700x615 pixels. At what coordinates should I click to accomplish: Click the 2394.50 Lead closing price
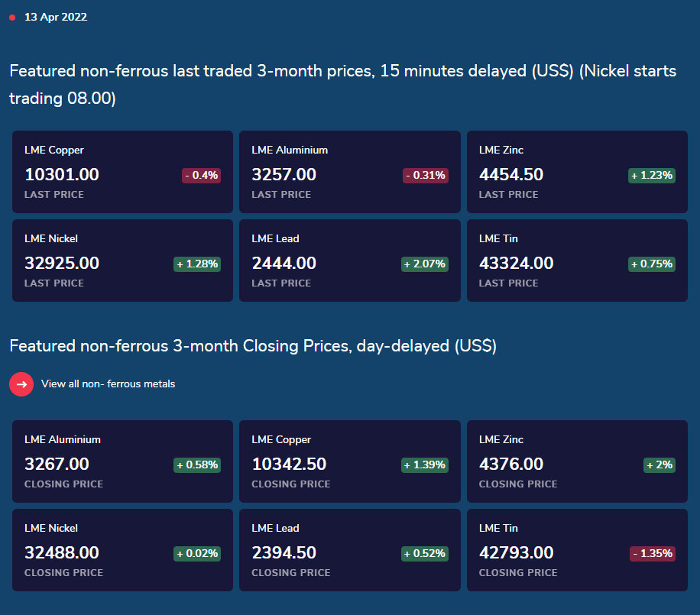pyautogui.click(x=284, y=553)
